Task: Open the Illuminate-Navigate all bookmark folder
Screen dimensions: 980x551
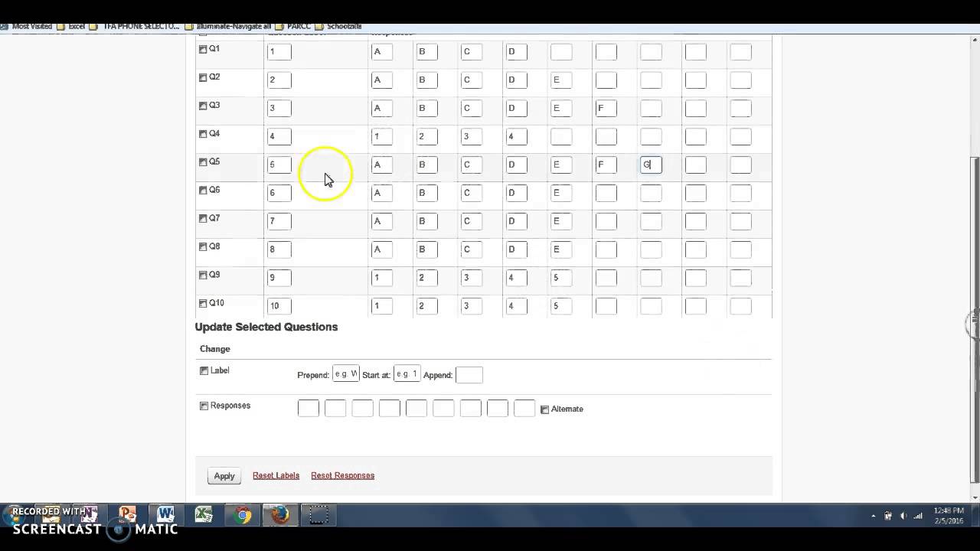Action: click(x=228, y=26)
